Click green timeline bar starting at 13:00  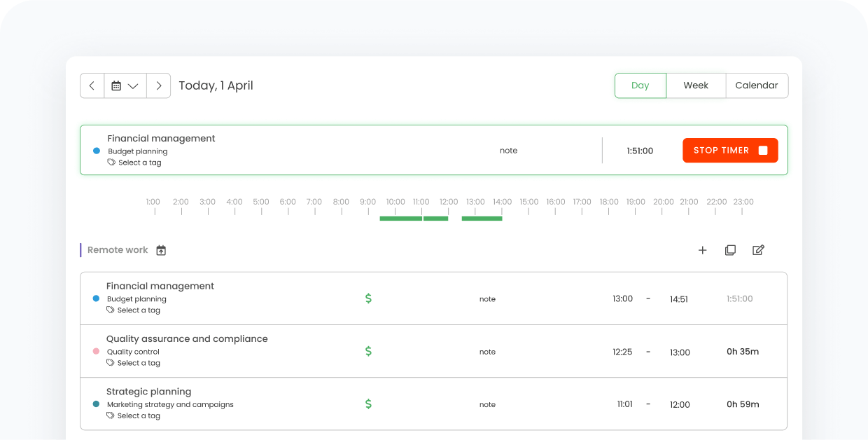tap(482, 219)
